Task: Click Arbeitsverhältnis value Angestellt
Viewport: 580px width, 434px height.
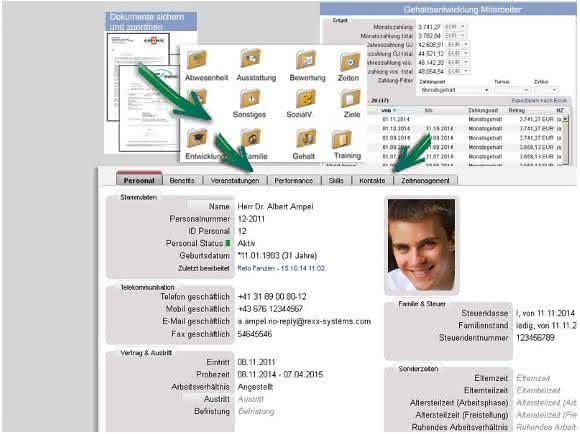Action: click(255, 387)
